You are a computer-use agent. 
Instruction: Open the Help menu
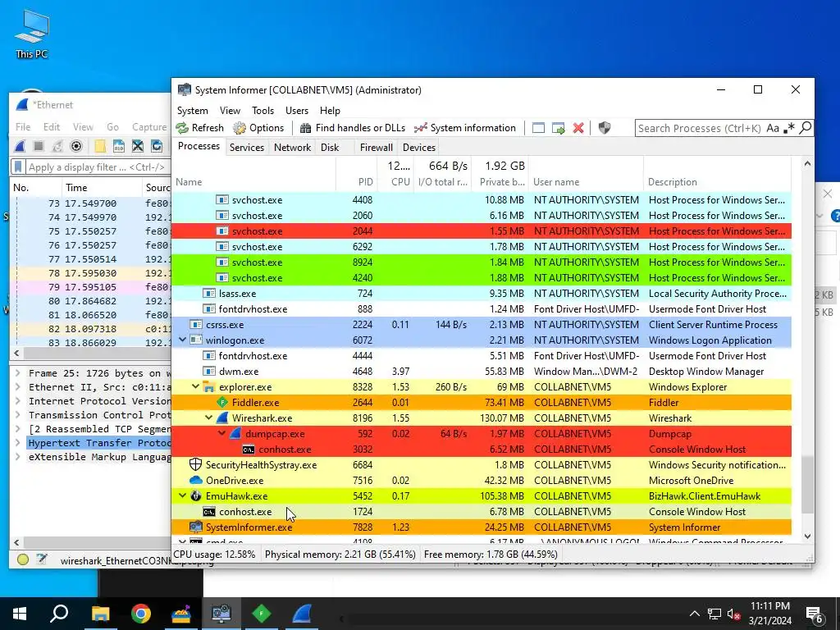[330, 111]
